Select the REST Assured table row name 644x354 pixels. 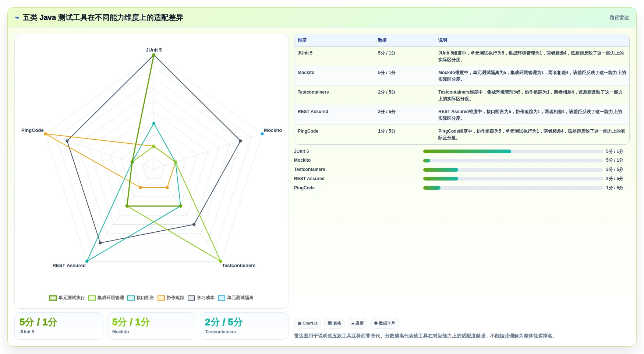pyautogui.click(x=313, y=112)
